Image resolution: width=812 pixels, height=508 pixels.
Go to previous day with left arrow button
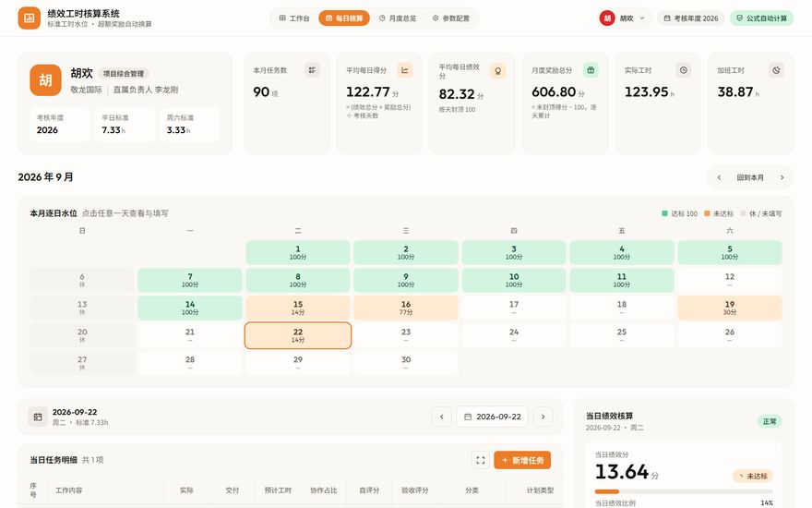[442, 417]
